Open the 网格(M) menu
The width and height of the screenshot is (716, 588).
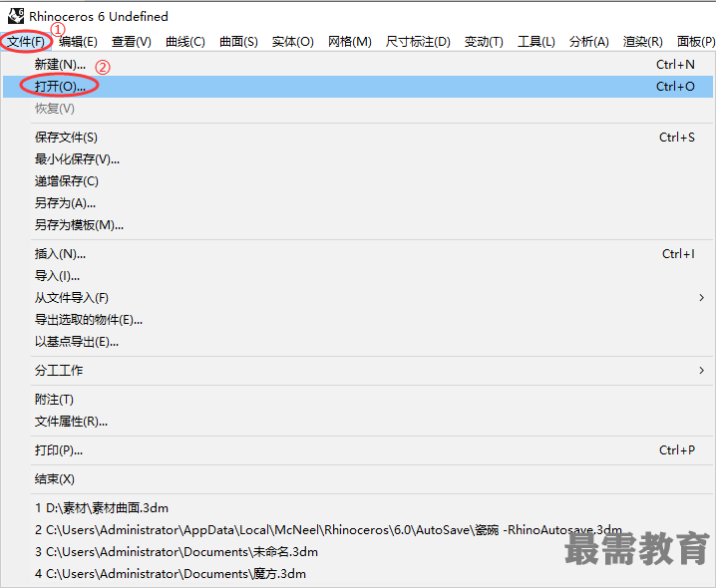[x=350, y=42]
